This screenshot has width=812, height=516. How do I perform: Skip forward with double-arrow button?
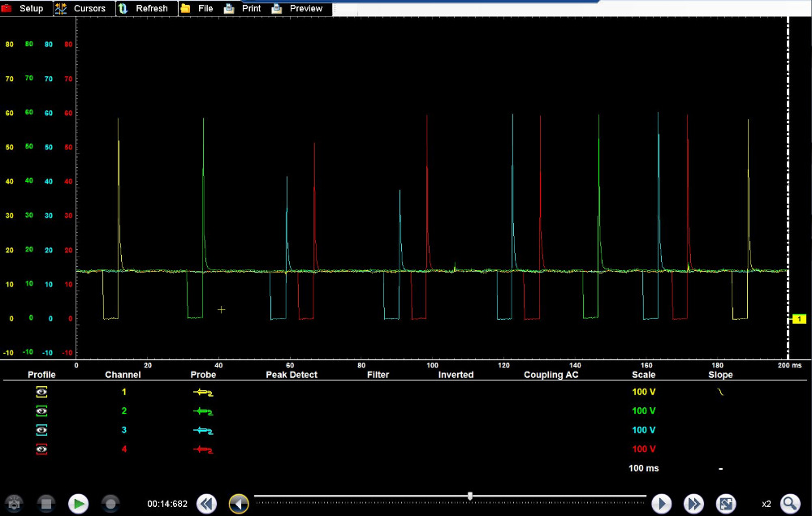point(693,504)
